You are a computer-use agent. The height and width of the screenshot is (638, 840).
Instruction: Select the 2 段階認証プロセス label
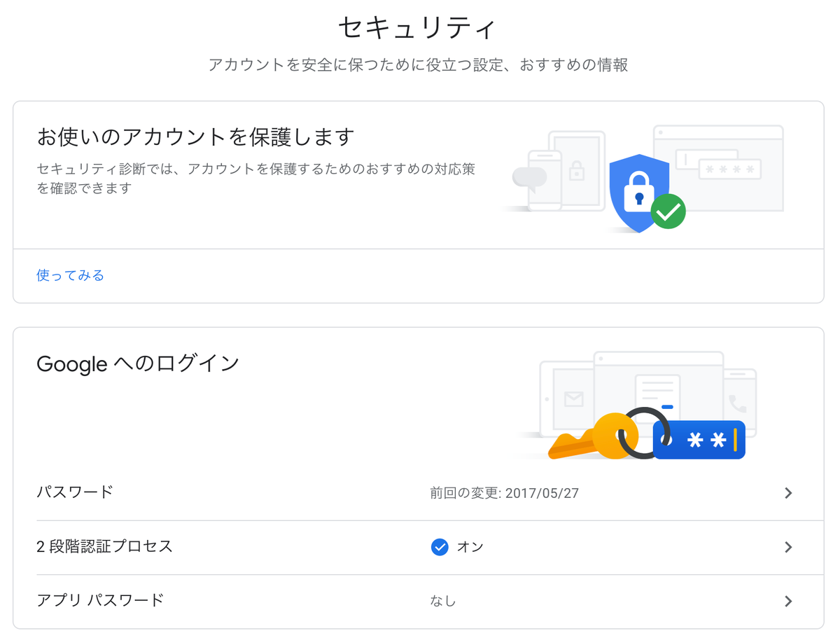[x=104, y=546]
